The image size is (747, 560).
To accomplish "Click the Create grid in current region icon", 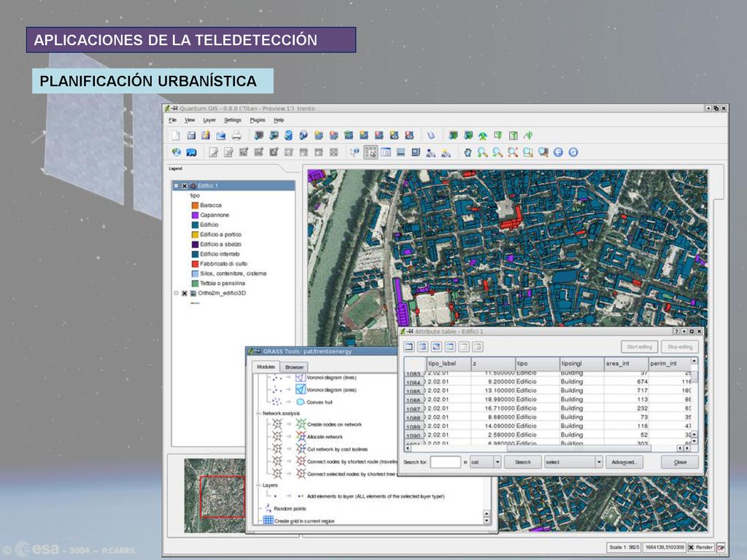I will [268, 521].
